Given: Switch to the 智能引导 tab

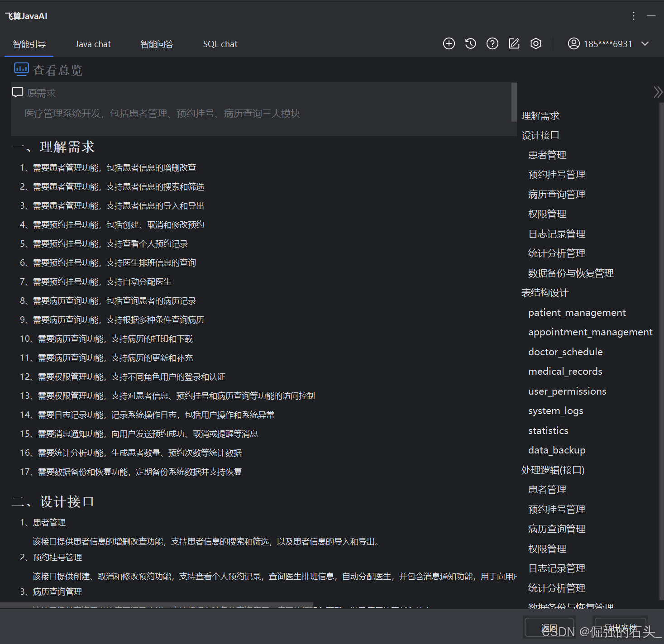Looking at the screenshot, I should click(x=29, y=44).
